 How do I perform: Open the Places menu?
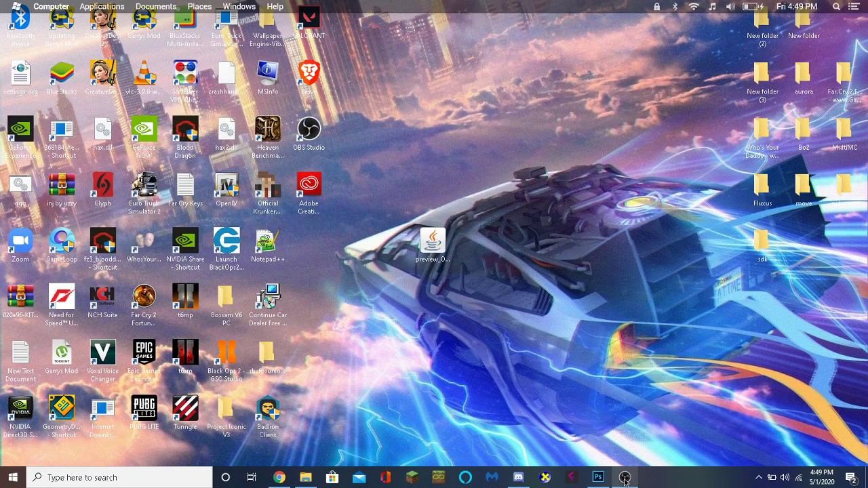pos(199,7)
